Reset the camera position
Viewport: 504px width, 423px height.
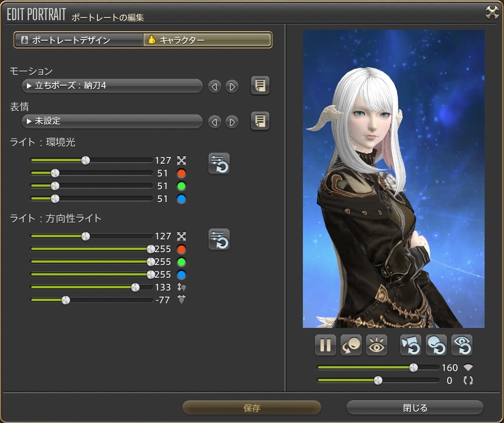click(410, 345)
